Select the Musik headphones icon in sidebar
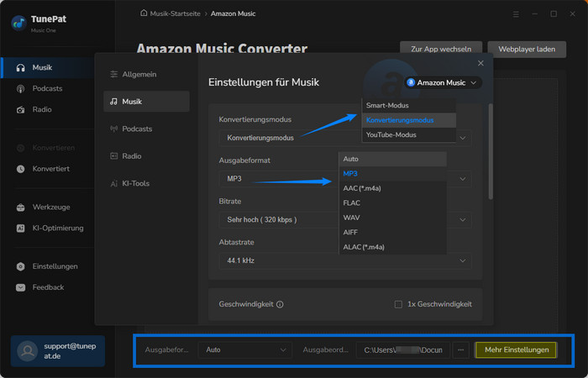588x378 pixels. click(x=21, y=68)
